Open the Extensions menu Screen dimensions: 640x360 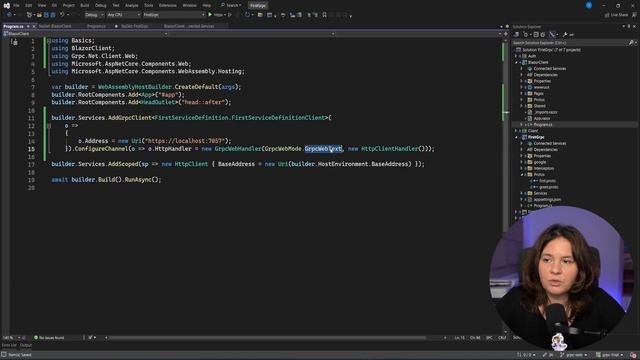[168, 5]
